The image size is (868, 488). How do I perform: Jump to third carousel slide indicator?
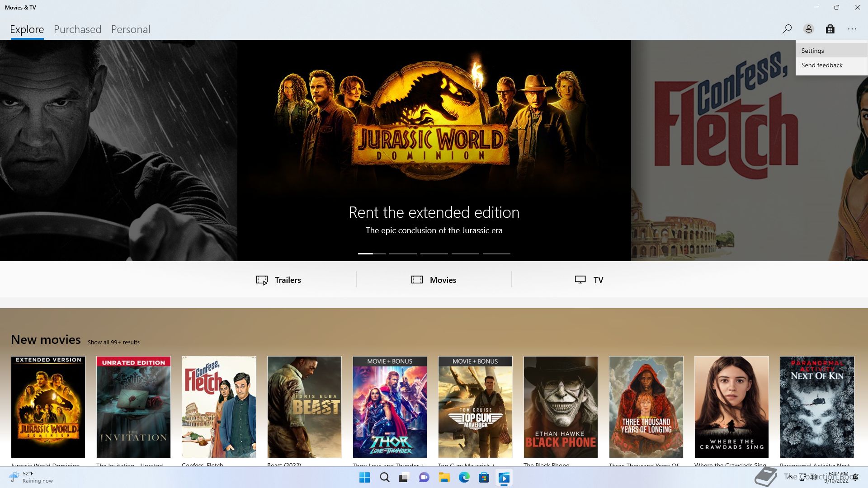434,253
